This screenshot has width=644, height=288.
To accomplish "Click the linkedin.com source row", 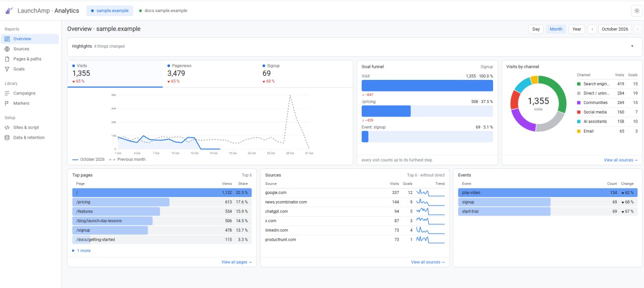I will coord(355,230).
